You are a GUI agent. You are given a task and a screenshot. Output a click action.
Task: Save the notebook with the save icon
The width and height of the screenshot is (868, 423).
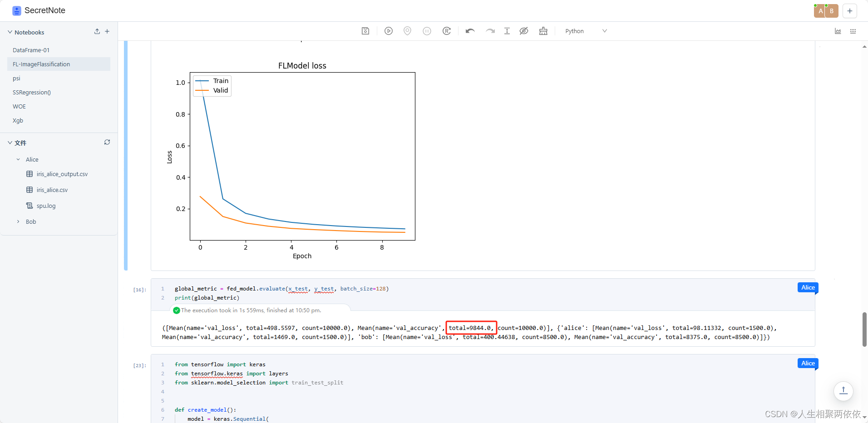tap(365, 31)
